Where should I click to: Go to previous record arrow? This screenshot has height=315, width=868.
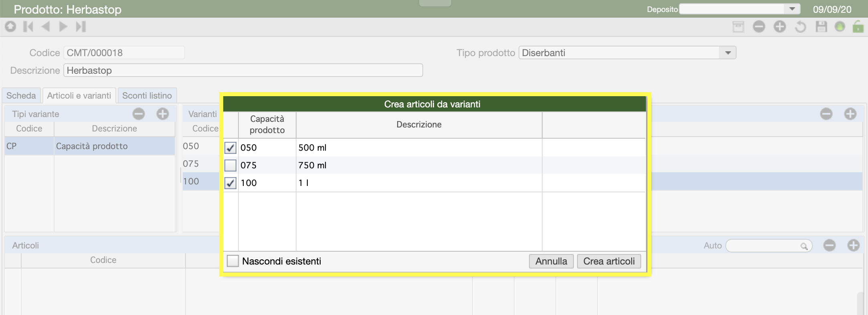coord(46,26)
